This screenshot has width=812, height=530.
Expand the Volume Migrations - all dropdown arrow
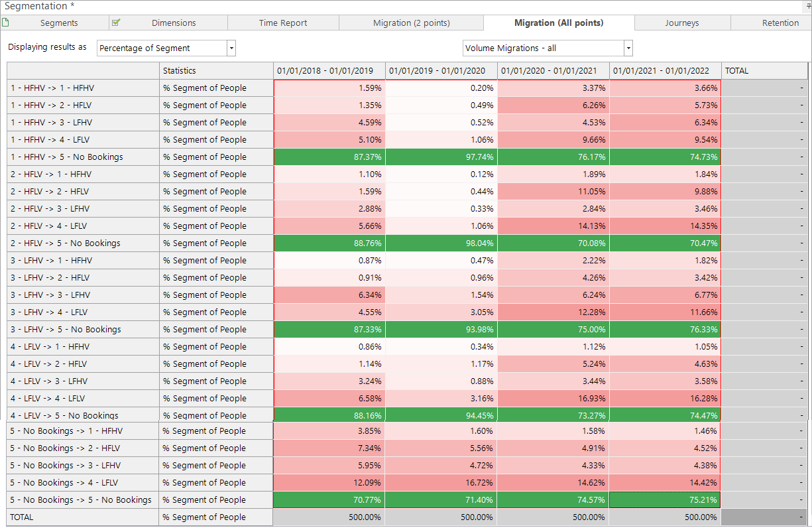[x=628, y=48]
